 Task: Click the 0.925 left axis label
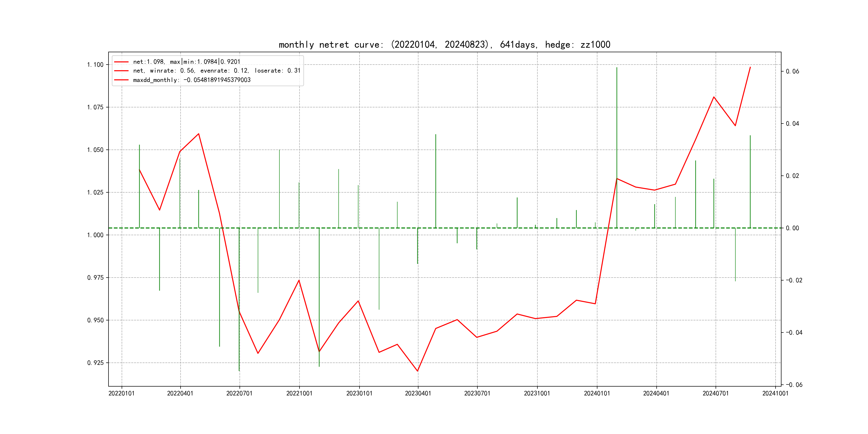95,363
